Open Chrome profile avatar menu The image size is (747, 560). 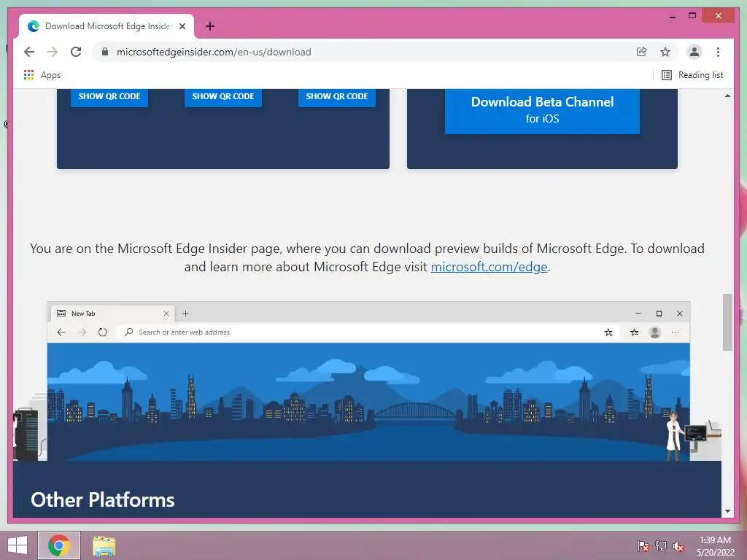pos(694,52)
